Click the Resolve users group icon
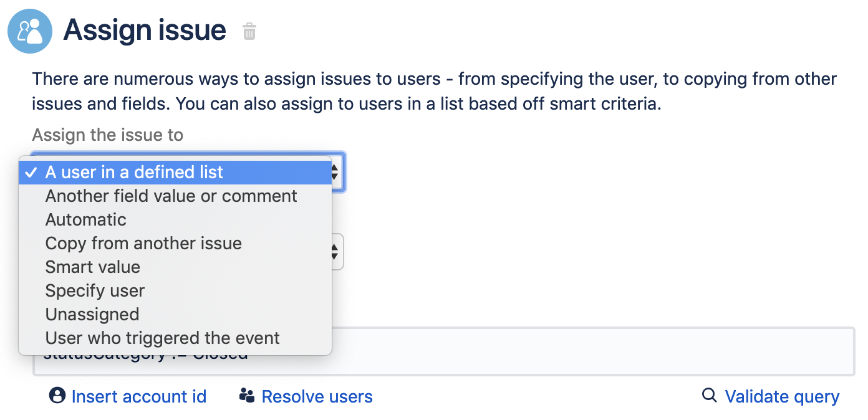868x420 pixels. pyautogui.click(x=248, y=396)
